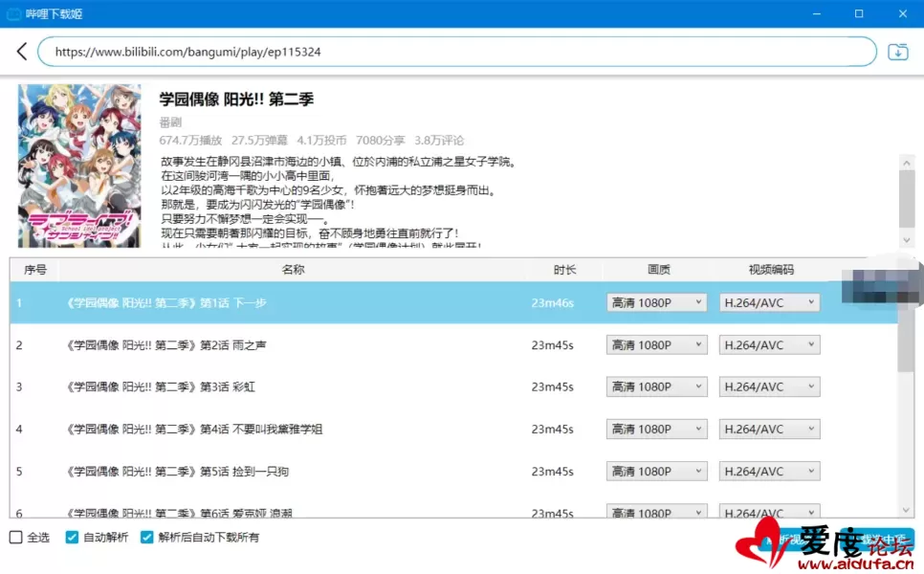The width and height of the screenshot is (924, 574).
Task: Minimize the 哔哩下载姬 window
Action: click(x=817, y=13)
